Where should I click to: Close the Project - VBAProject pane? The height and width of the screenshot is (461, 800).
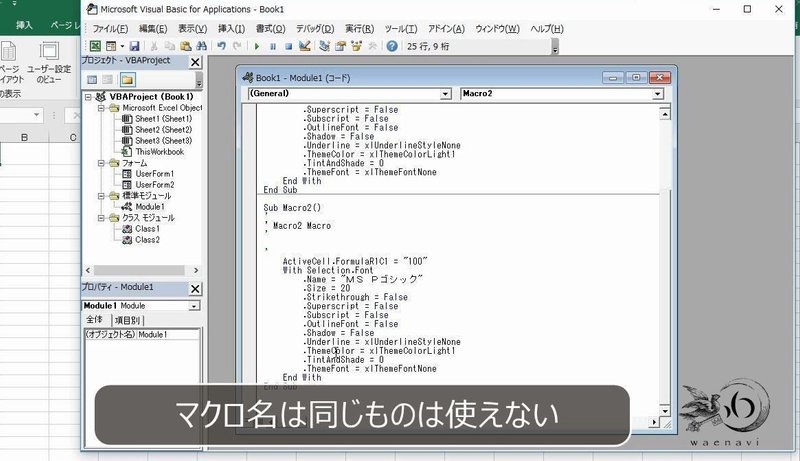tap(195, 62)
